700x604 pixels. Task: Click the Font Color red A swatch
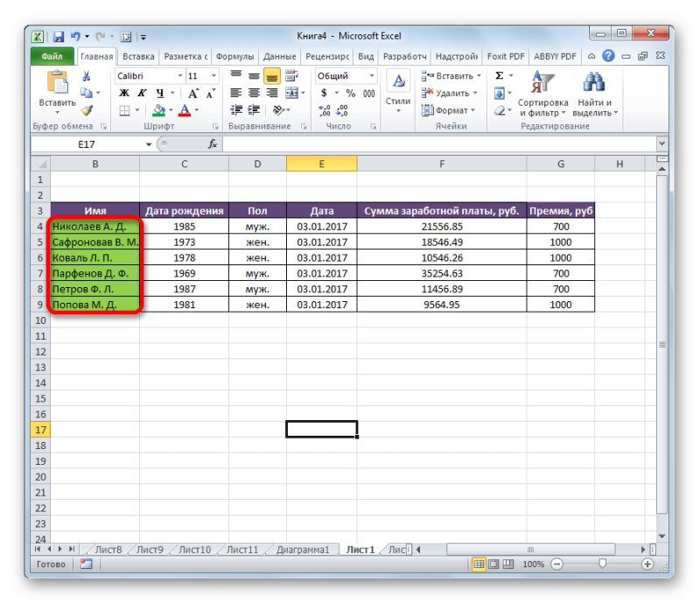[x=185, y=110]
